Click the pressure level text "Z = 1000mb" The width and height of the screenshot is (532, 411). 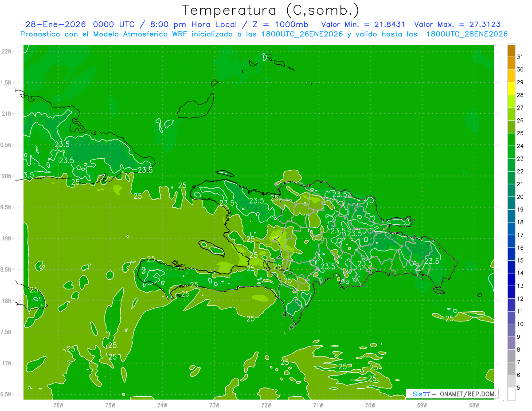click(280, 24)
